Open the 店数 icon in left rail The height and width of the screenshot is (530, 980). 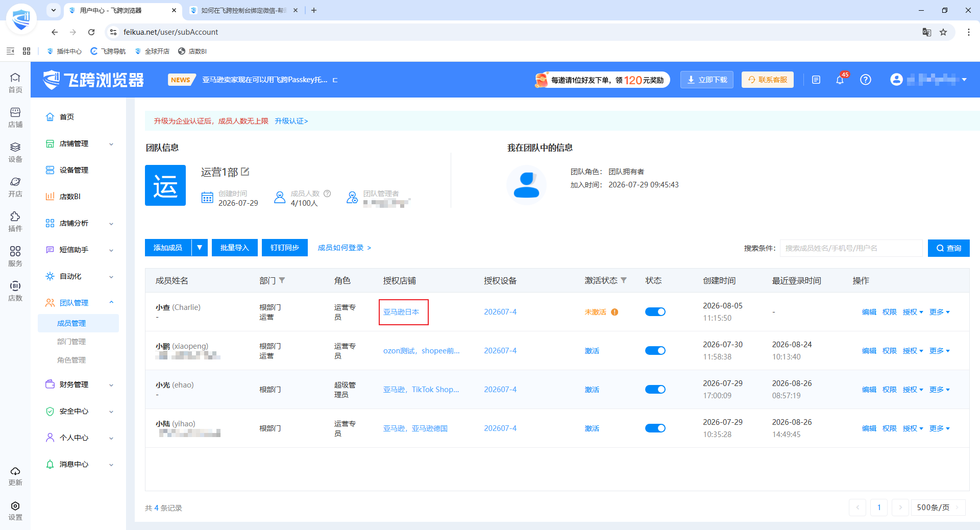coord(15,291)
